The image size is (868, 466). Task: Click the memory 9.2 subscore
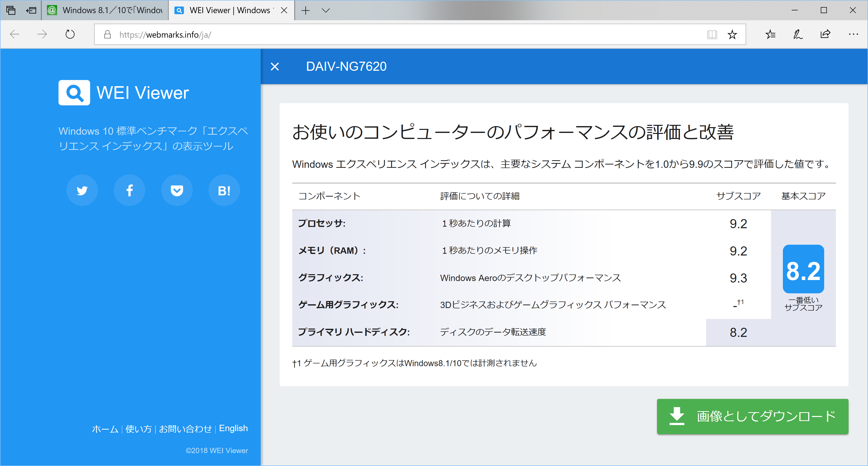coord(738,251)
